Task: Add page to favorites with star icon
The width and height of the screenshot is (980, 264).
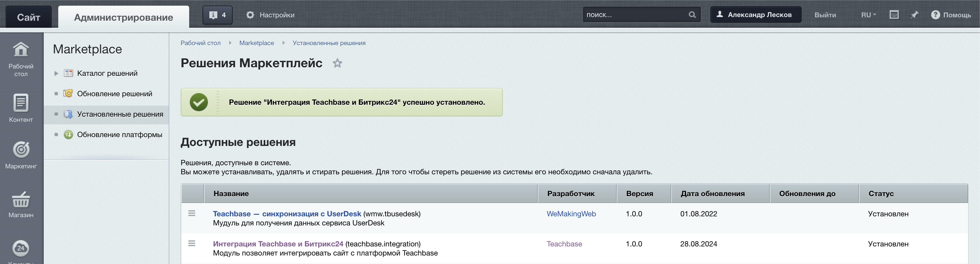Action: tap(337, 63)
